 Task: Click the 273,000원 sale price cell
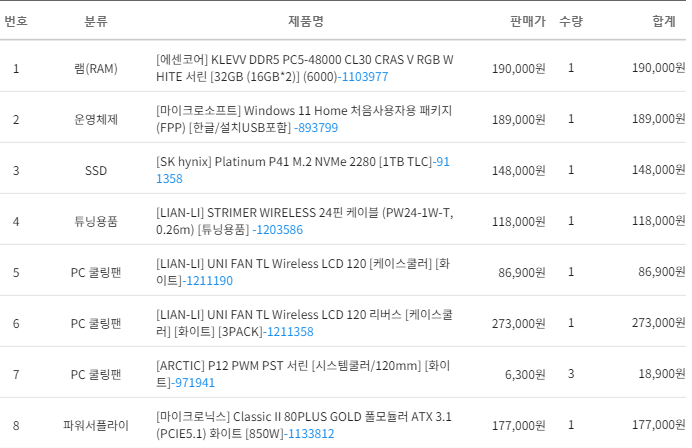pos(515,323)
